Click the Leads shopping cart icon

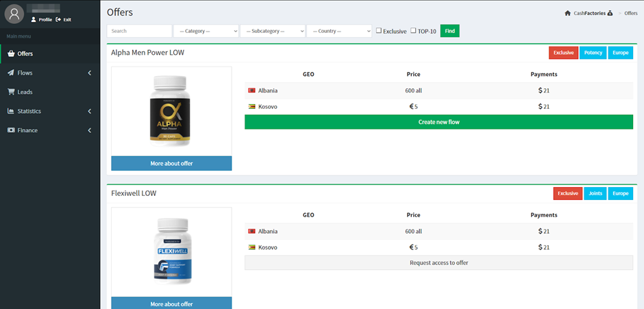click(11, 92)
